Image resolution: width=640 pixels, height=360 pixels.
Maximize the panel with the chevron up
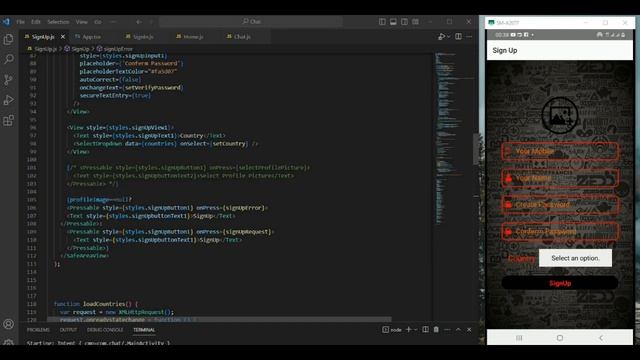(458, 330)
